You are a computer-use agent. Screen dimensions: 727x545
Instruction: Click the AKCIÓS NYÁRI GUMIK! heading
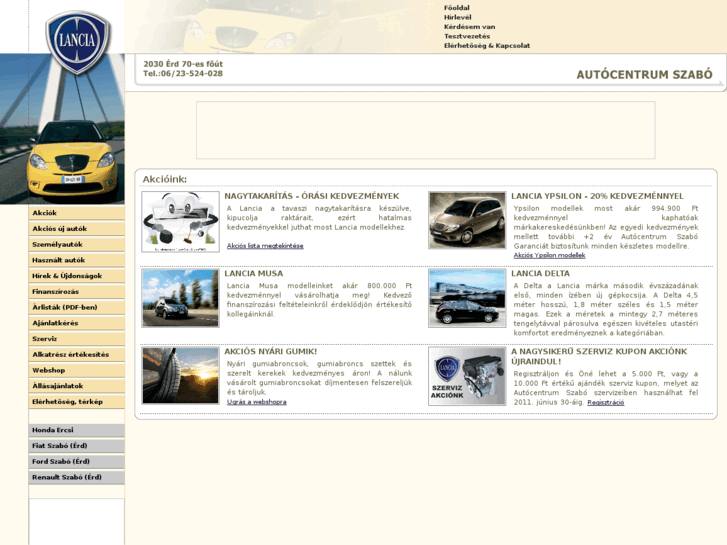click(271, 352)
